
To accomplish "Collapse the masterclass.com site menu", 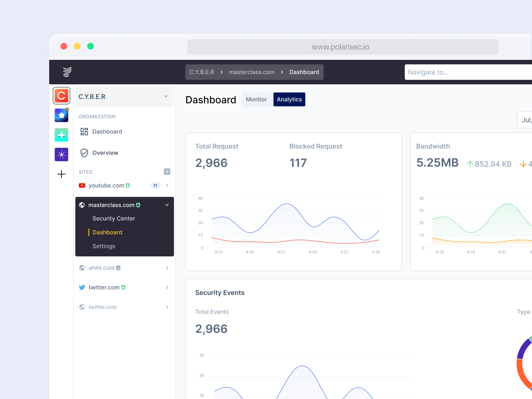I will tap(167, 205).
